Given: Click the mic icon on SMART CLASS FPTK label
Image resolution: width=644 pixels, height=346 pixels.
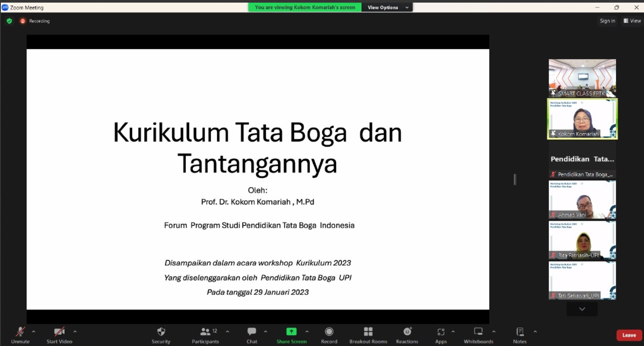Looking at the screenshot, I should 553,93.
